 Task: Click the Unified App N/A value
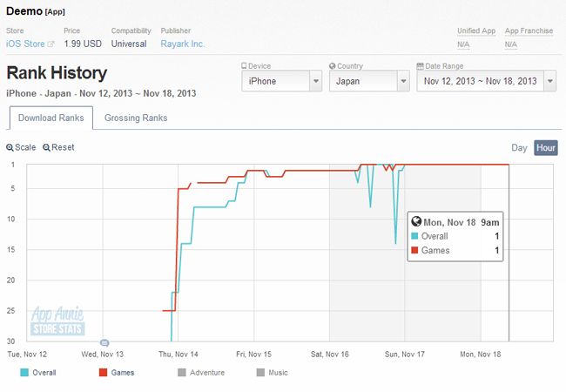(x=463, y=44)
